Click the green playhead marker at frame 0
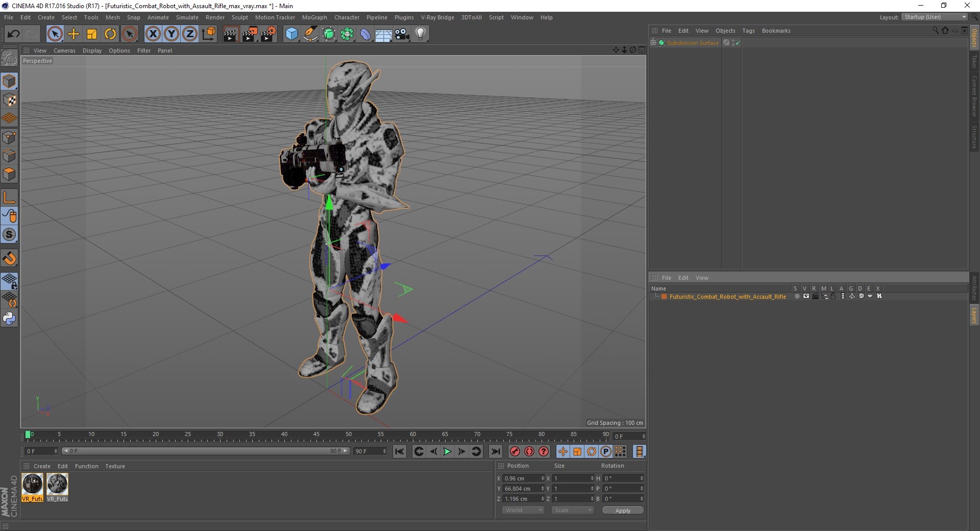The image size is (980, 531). click(x=28, y=435)
